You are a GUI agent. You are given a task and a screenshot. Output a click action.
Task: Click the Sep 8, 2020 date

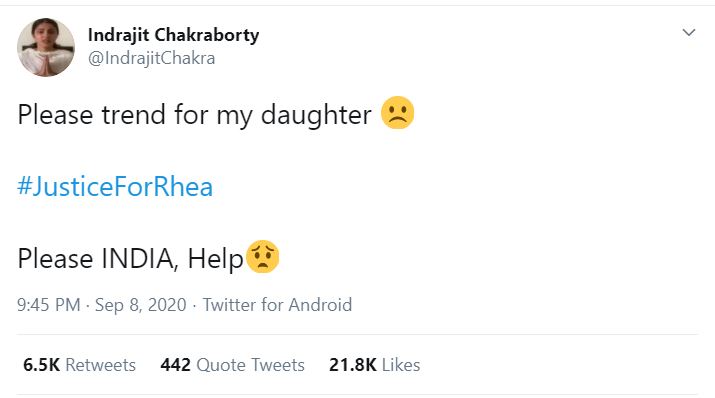click(140, 305)
